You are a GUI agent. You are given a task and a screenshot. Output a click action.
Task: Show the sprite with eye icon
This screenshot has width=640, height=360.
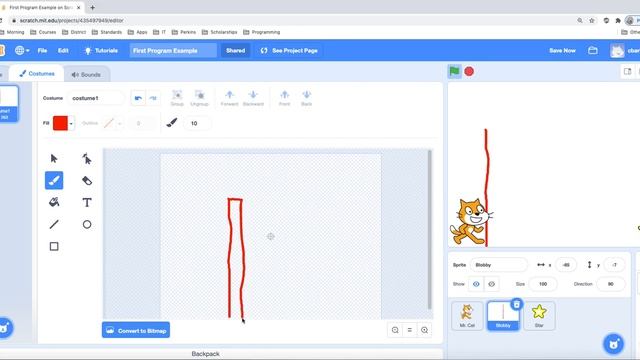click(476, 284)
